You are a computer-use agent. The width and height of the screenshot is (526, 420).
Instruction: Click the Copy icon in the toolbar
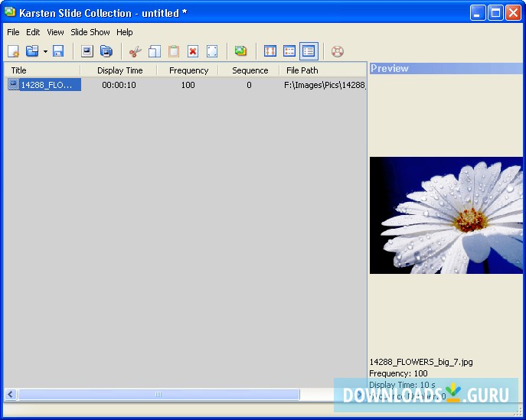coord(155,51)
